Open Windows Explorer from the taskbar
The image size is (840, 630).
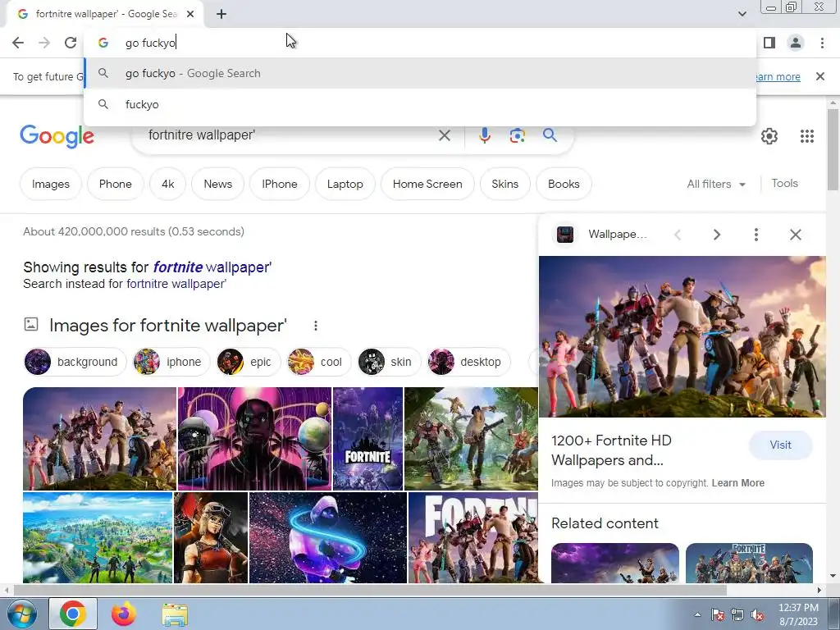point(175,614)
